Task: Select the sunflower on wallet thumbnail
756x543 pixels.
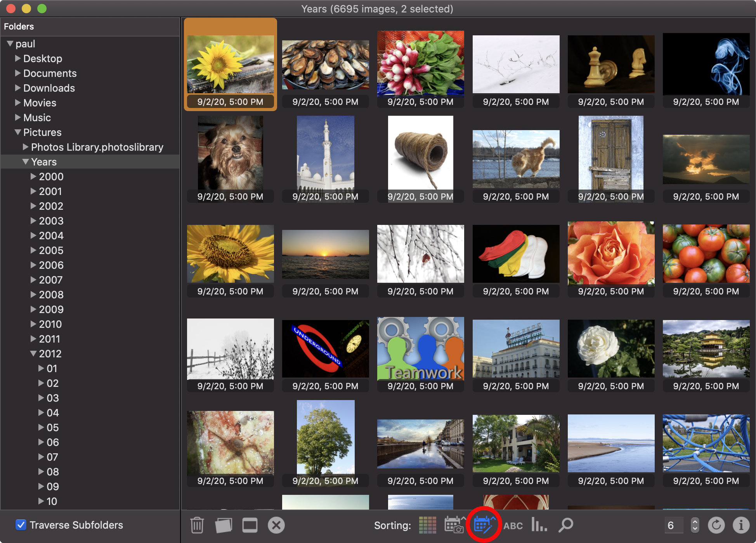Action: 231,64
